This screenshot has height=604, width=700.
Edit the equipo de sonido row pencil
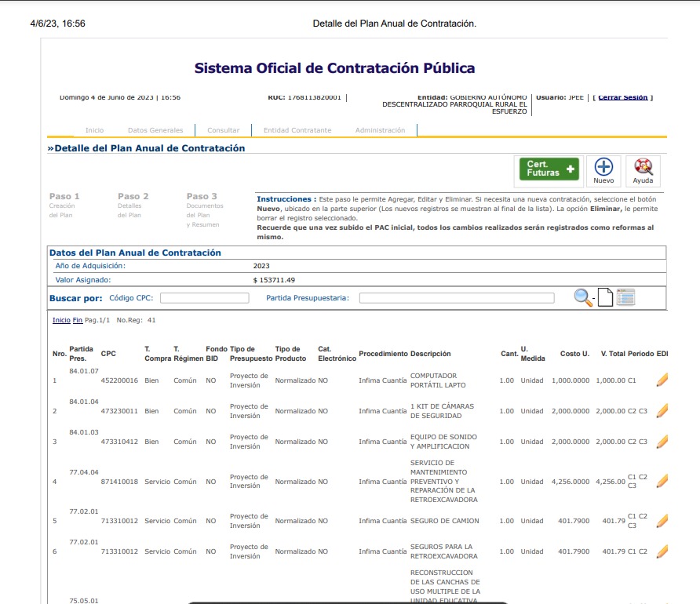662,442
